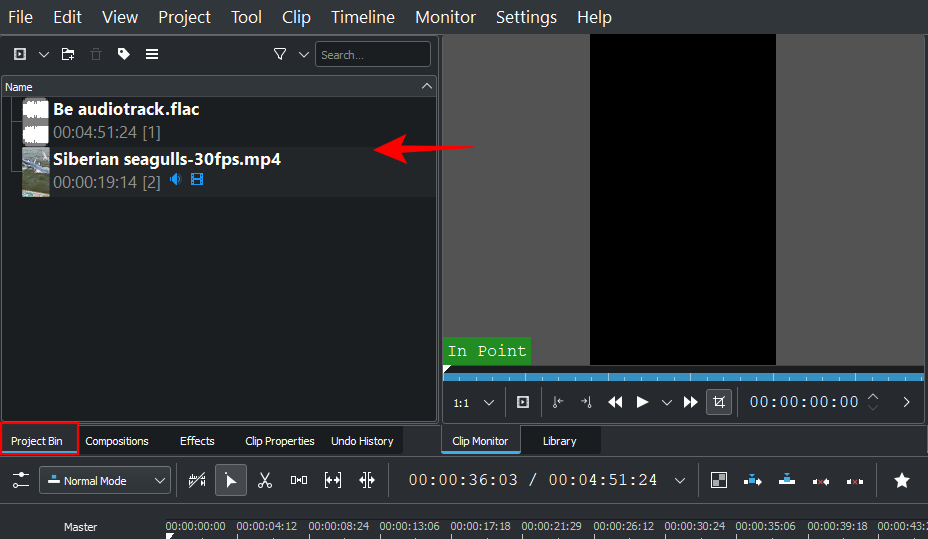Select the Siberian seagulls-30fps.mp4 clip
The image size is (928, 539).
click(x=166, y=160)
